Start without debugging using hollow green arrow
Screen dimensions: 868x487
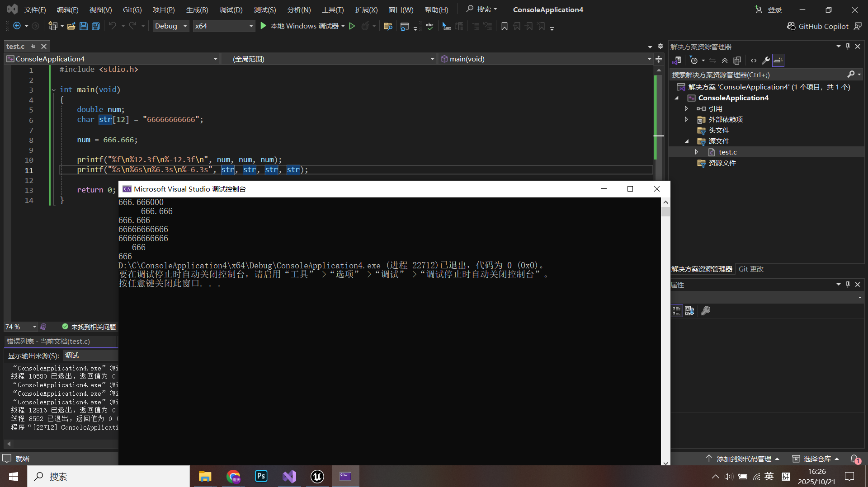point(352,26)
